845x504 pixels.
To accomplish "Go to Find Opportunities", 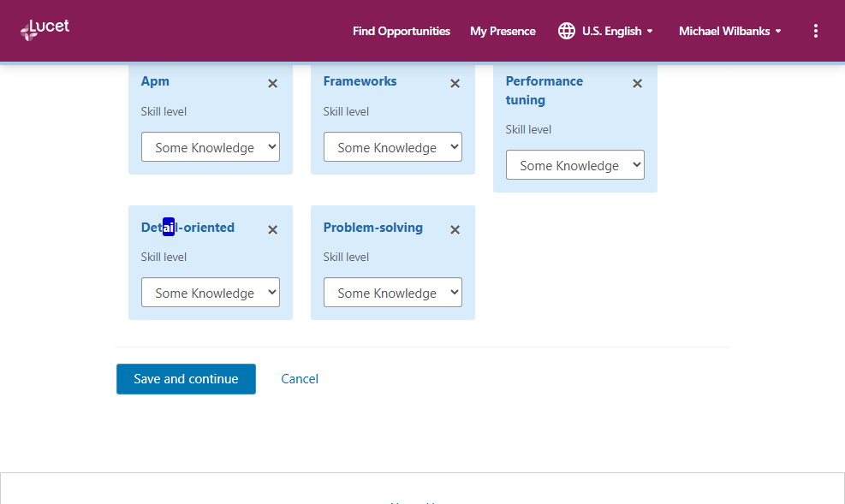I will [401, 31].
